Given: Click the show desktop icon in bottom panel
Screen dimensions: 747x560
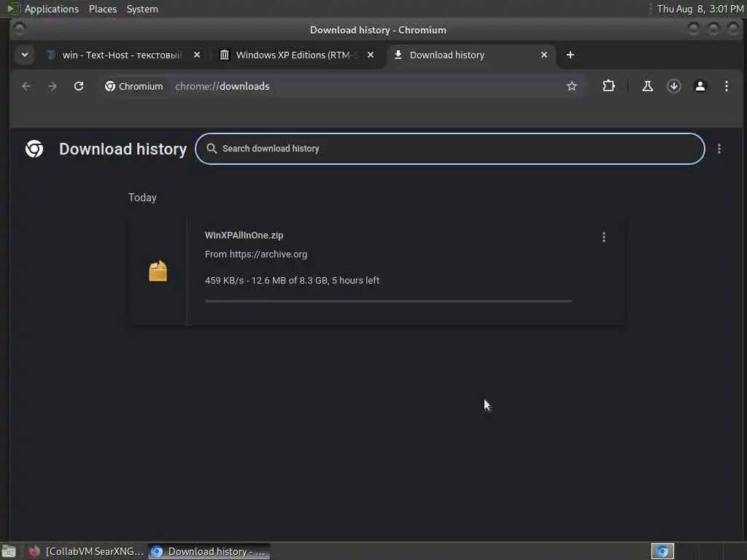Looking at the screenshot, I should click(9, 551).
